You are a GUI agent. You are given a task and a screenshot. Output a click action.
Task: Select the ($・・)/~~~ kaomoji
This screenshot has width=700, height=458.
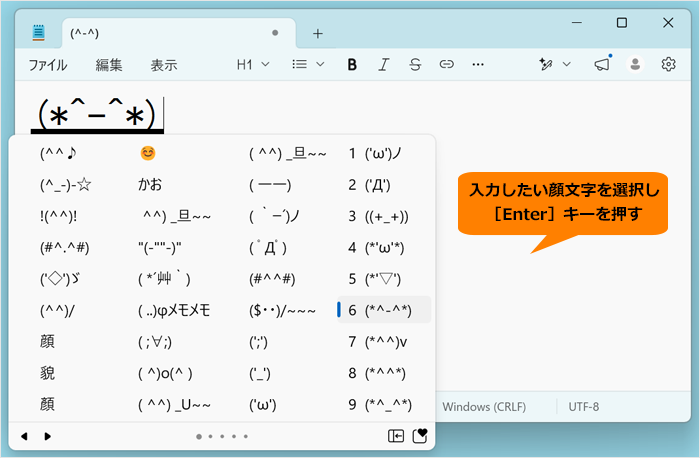pyautogui.click(x=282, y=310)
